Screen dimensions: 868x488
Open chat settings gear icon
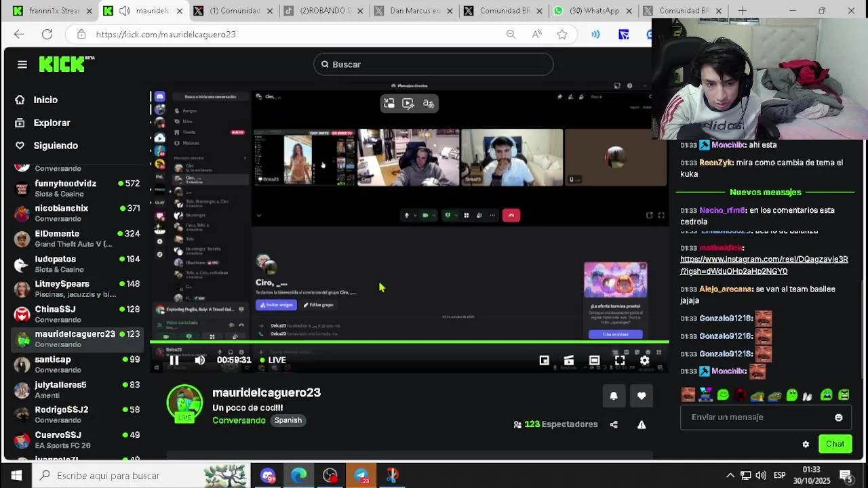[x=806, y=445]
